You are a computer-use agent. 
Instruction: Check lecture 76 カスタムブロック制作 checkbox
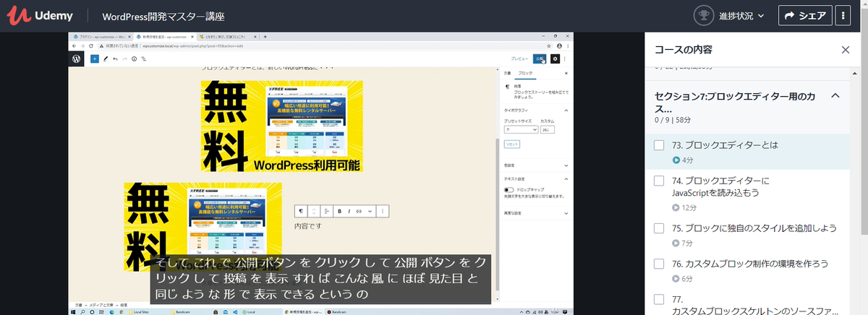[x=659, y=264]
